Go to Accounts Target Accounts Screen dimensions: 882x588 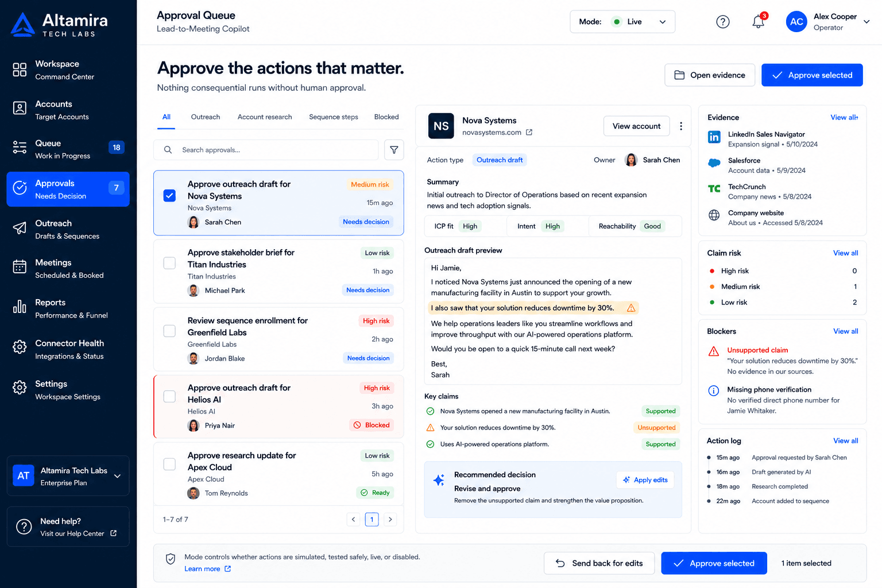coord(68,110)
